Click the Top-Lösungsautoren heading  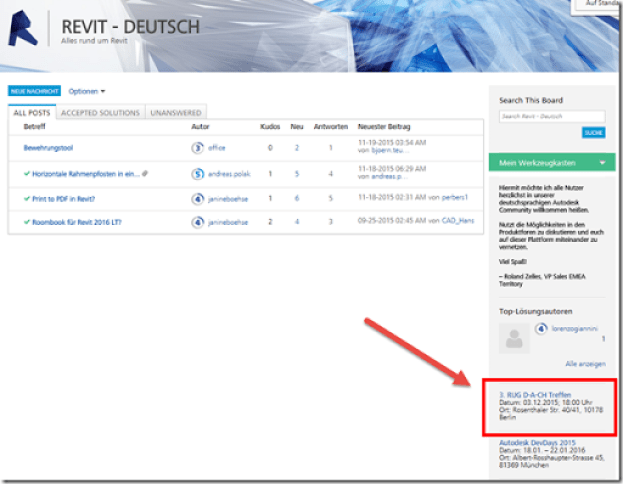536,312
